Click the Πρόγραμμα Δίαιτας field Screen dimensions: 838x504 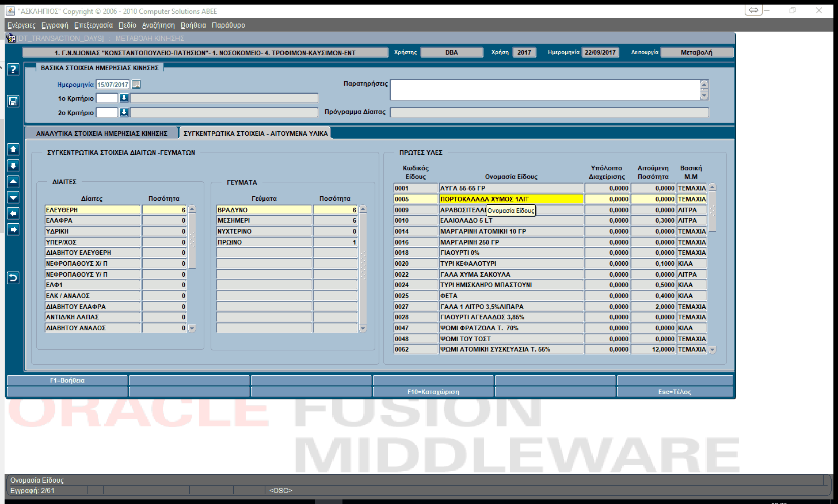point(550,112)
